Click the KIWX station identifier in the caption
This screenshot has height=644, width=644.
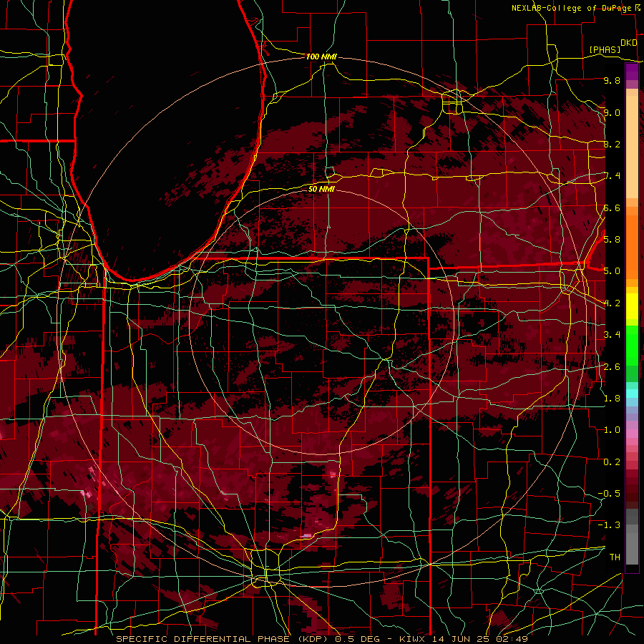click(x=413, y=639)
